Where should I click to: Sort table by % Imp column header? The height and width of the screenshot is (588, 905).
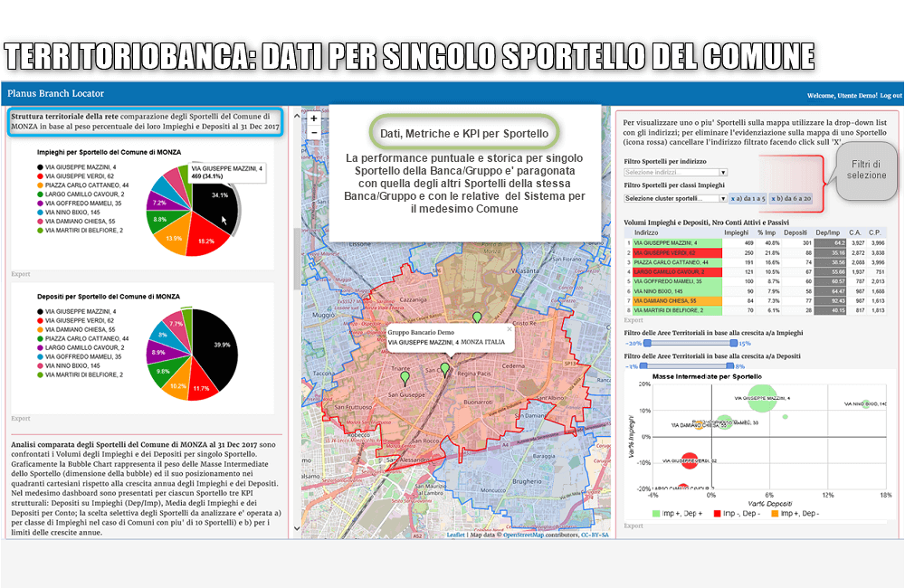pos(767,232)
